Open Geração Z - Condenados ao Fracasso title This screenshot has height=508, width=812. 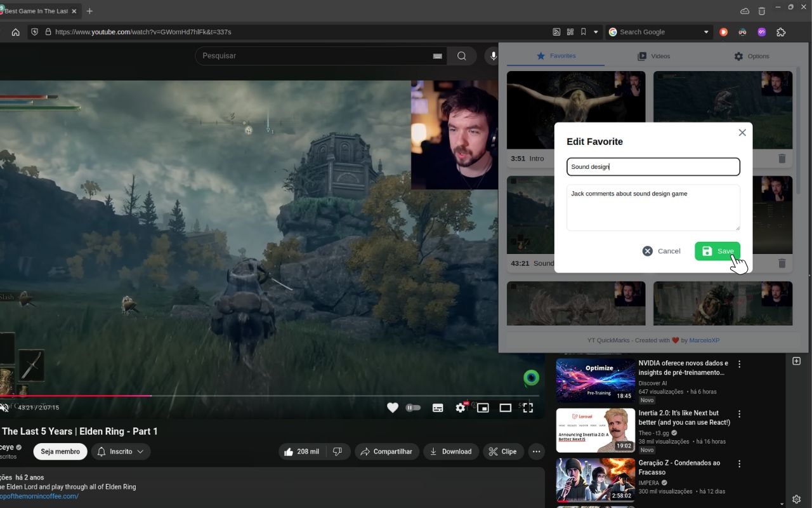(679, 467)
